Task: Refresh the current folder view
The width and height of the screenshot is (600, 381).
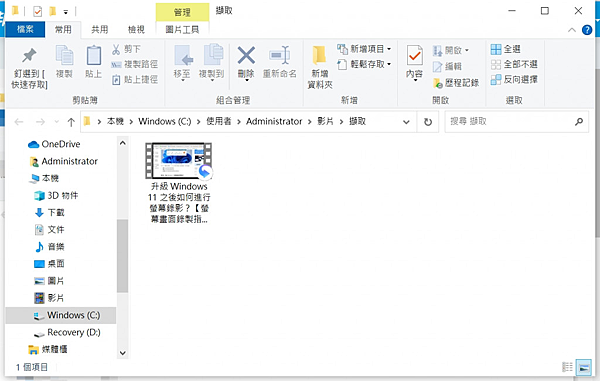Action: click(428, 122)
